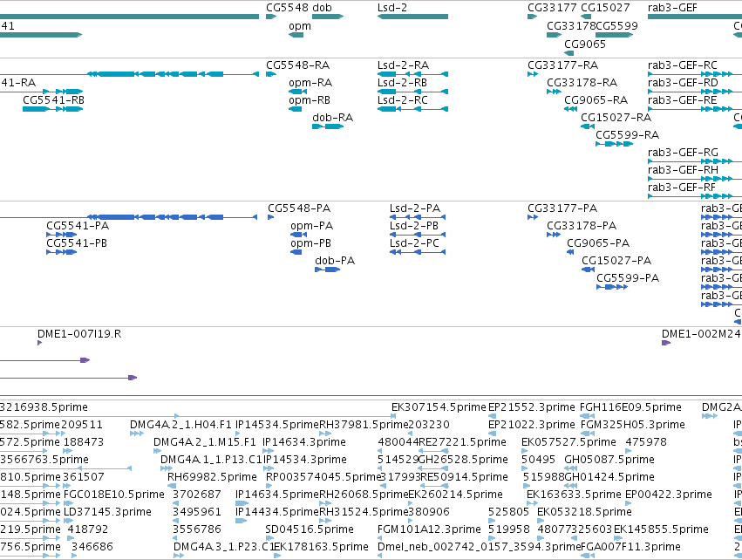Viewport: 742px width, 560px height.
Task: Click the rab3-GEF gene label
Action: (672, 8)
